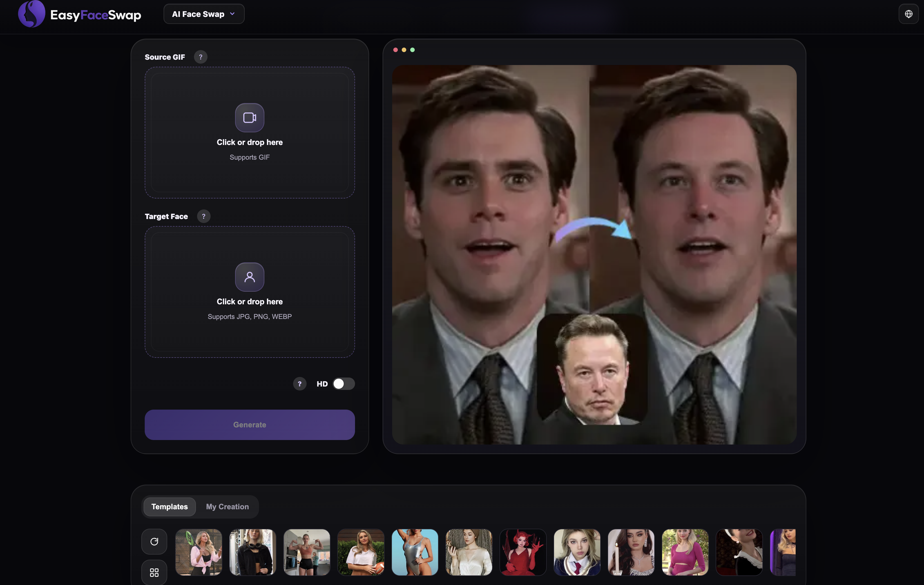Select the red devil costume template
Viewport: 924px width, 585px height.
pyautogui.click(x=523, y=552)
